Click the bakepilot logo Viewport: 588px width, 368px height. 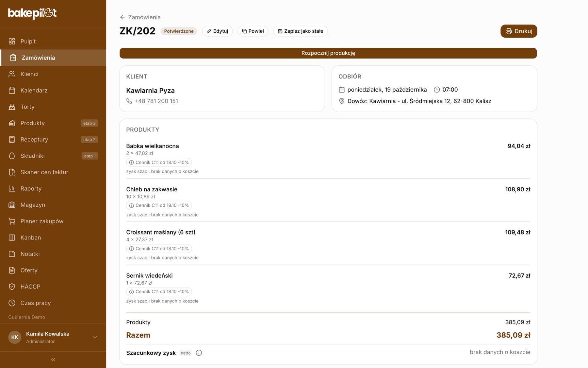tap(32, 13)
